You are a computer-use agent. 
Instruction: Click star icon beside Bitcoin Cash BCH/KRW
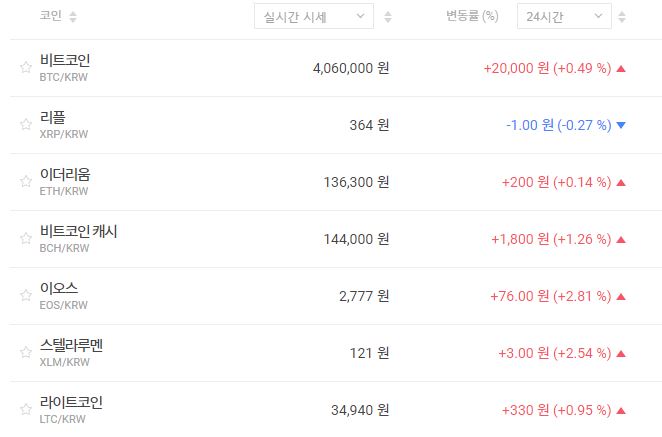(x=26, y=239)
